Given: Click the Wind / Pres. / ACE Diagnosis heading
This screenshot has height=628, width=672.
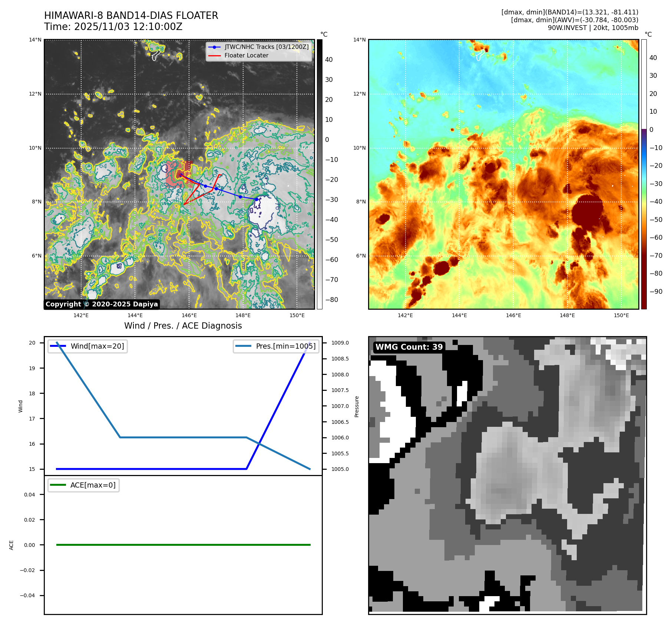Looking at the screenshot, I should 183,326.
